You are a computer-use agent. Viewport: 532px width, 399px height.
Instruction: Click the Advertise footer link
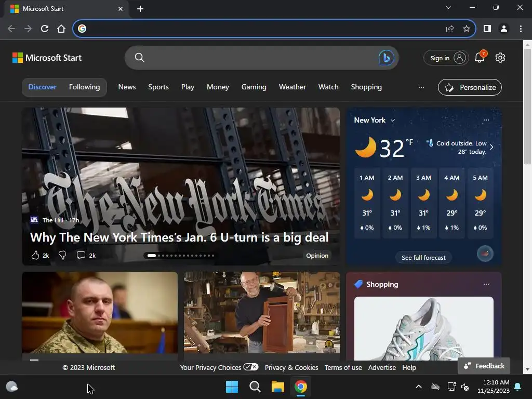382,367
